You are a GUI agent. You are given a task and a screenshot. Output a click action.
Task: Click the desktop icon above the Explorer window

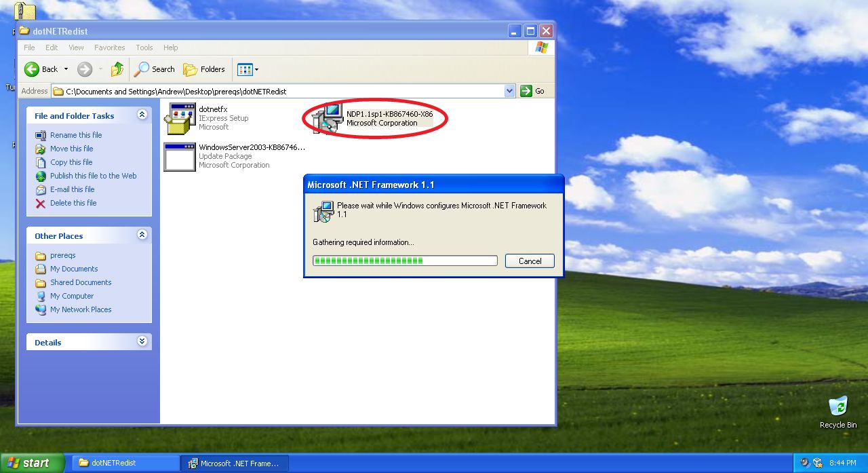(x=24, y=10)
